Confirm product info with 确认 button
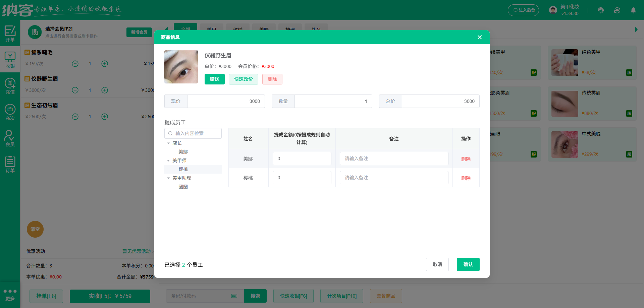 click(468, 264)
